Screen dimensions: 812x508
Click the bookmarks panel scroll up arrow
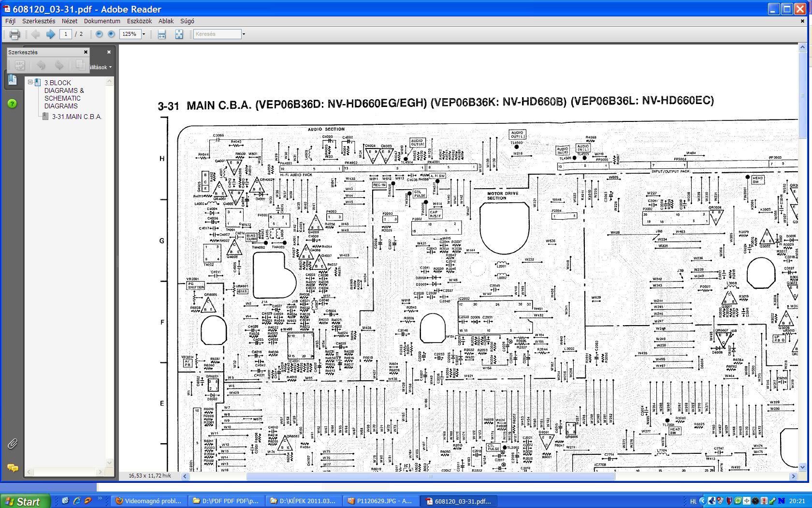tap(110, 81)
